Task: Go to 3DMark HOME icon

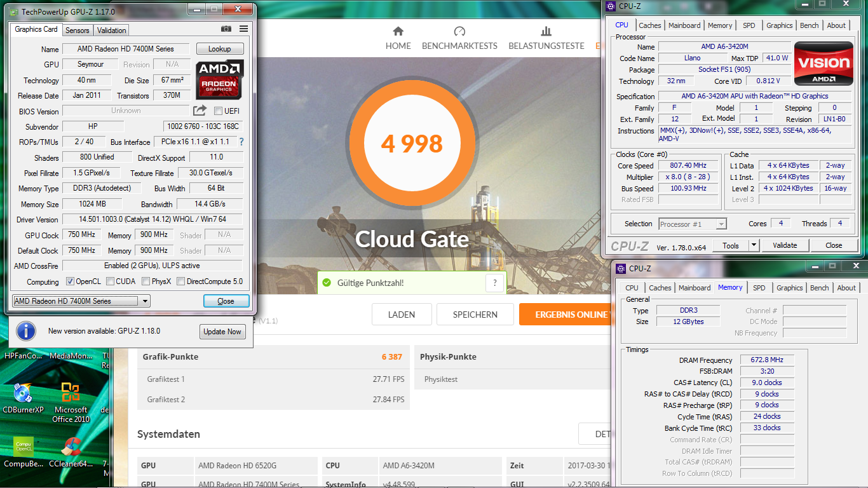Action: click(x=398, y=32)
